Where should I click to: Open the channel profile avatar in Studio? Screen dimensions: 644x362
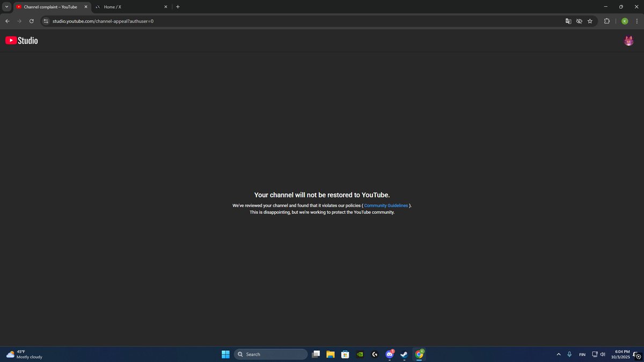(x=628, y=40)
